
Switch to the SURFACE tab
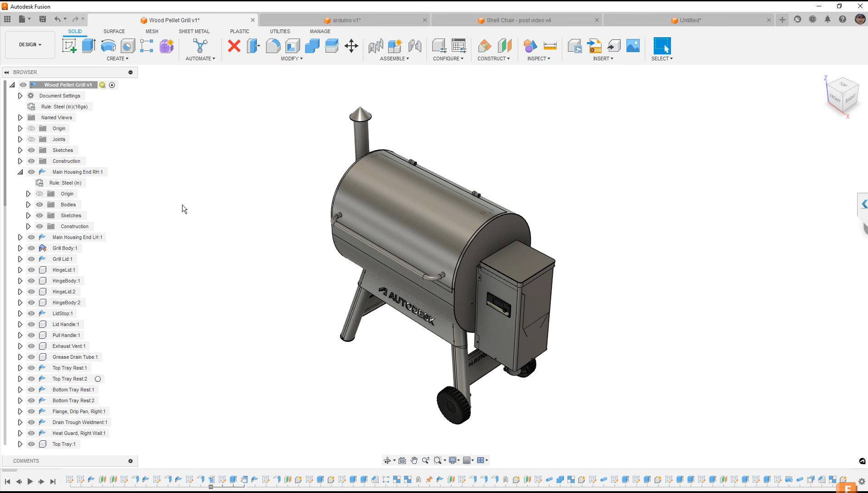tap(114, 31)
